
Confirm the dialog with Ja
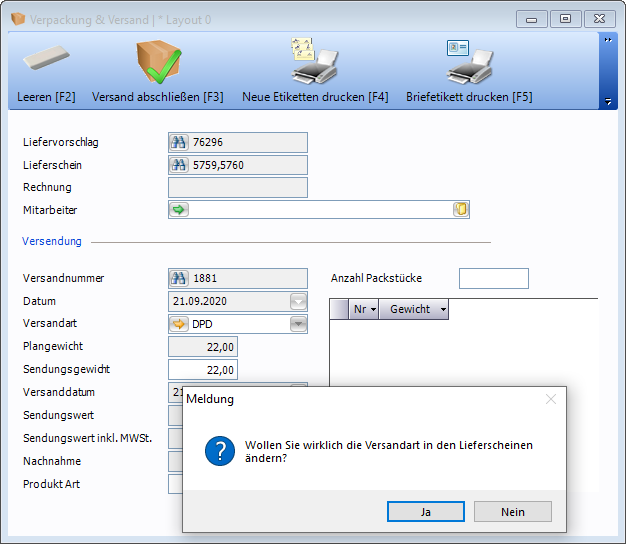tap(426, 511)
